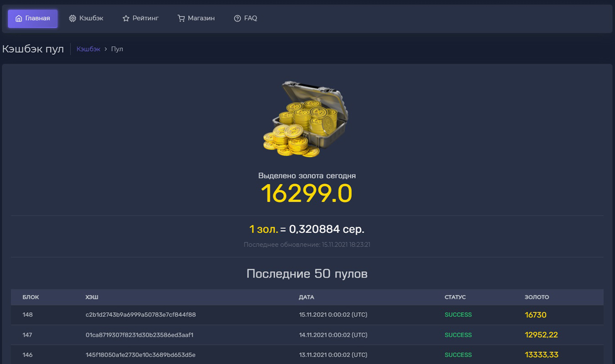This screenshot has width=615, height=364.
Task: Click the СТАТУС column header
Action: point(455,297)
